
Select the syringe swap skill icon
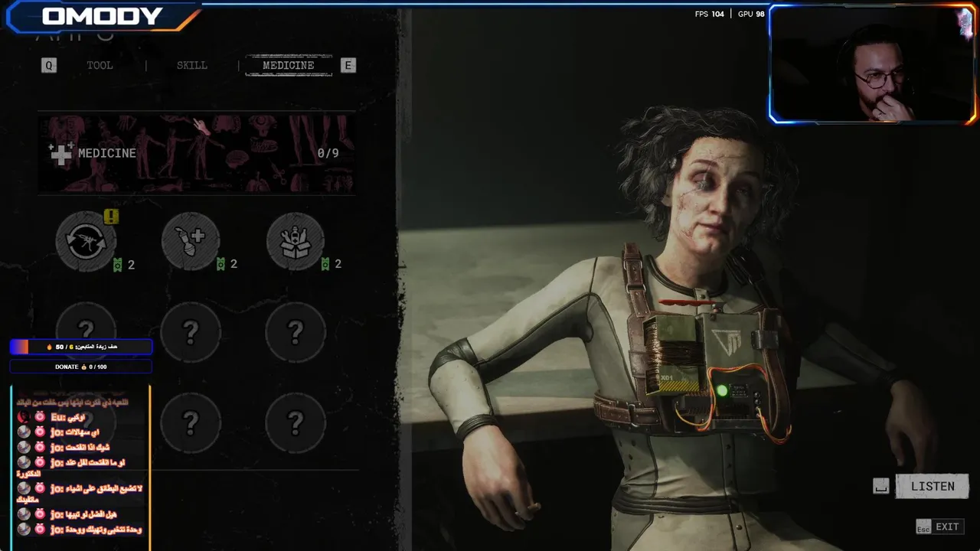[86, 242]
